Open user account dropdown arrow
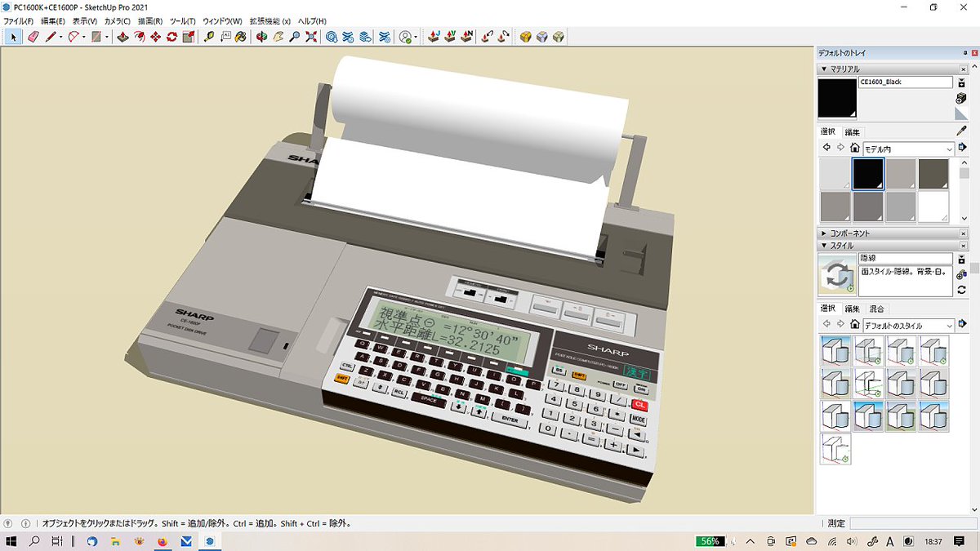This screenshot has width=980, height=551. pyautogui.click(x=416, y=37)
